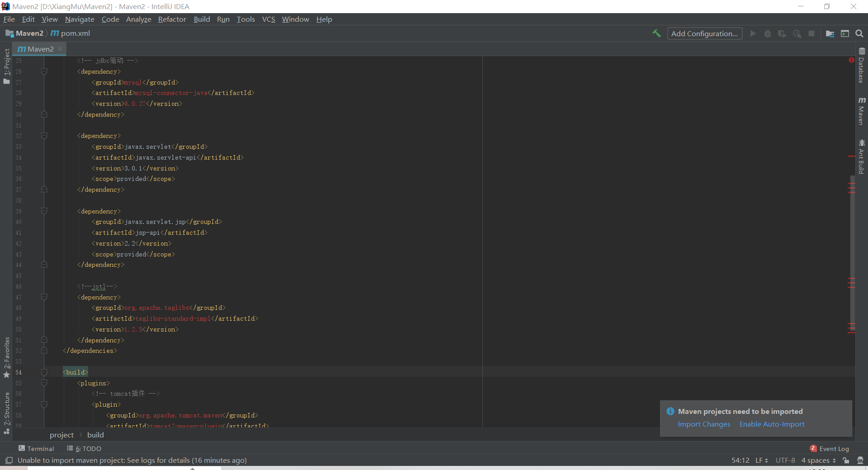Click the Profiler run icon in toolbar
868x470 pixels.
point(797,33)
